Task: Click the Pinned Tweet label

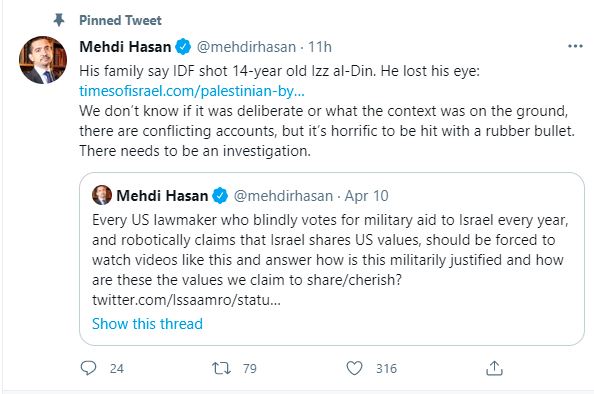Action: [120, 20]
